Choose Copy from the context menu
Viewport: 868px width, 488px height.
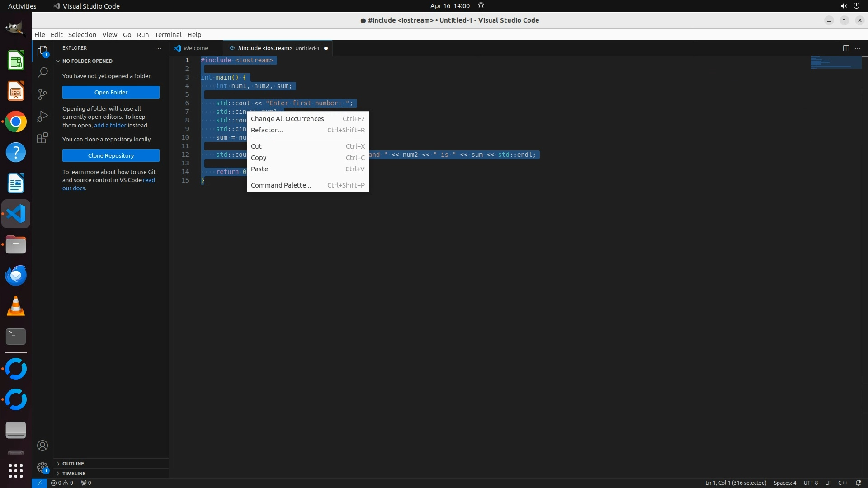[x=259, y=158]
